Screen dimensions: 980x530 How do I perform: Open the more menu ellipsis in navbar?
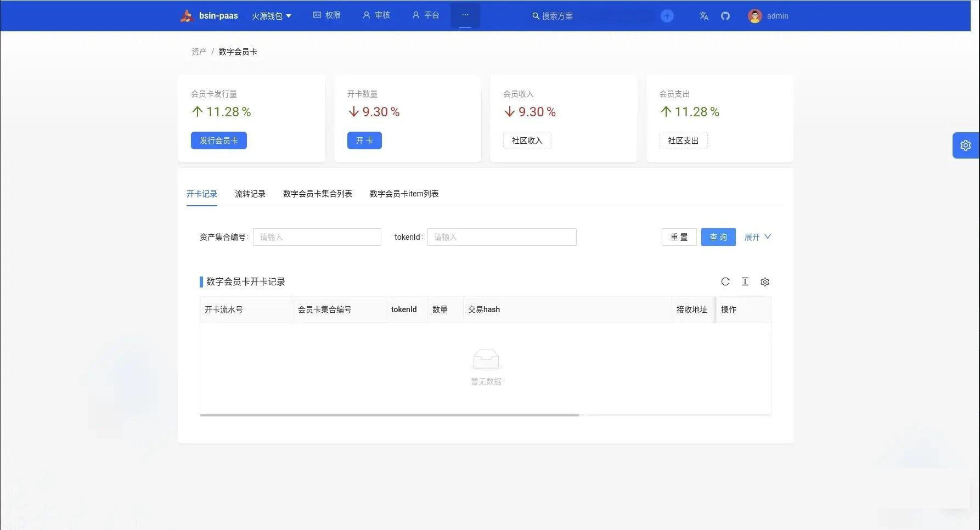coord(465,15)
